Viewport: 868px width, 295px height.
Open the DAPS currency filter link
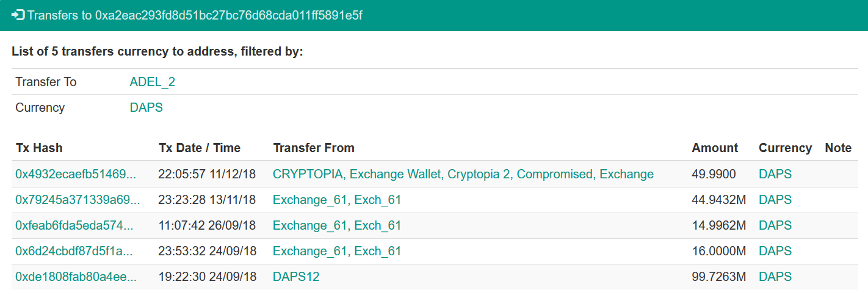point(146,107)
